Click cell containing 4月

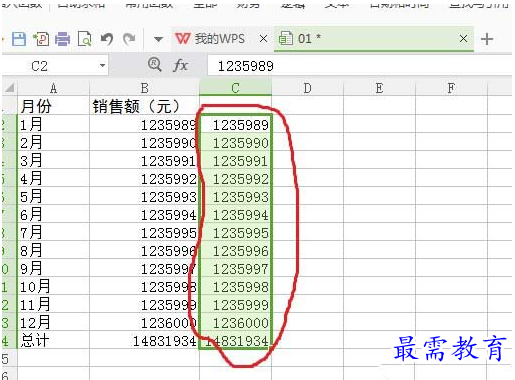coord(53,179)
